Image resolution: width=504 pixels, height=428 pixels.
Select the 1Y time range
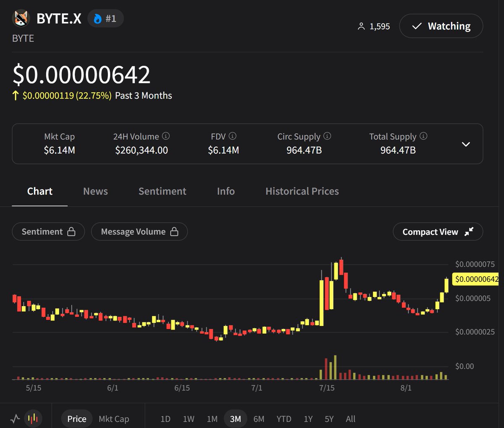click(x=308, y=419)
